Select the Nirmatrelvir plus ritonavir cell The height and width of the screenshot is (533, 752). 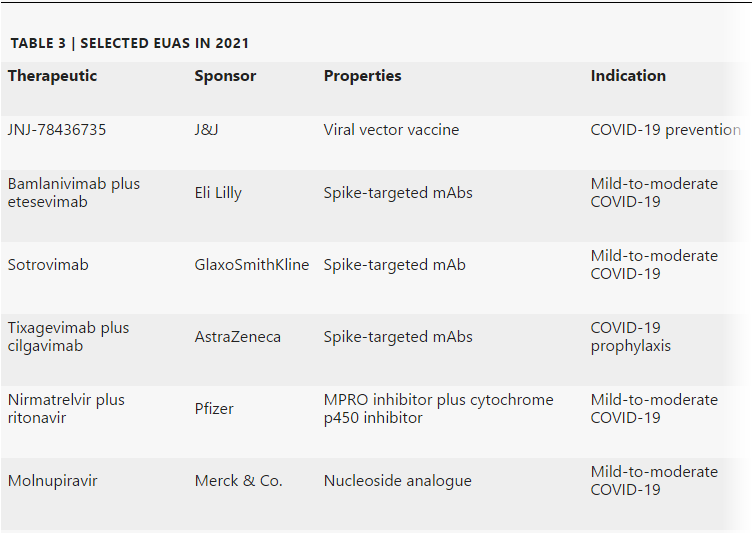(x=66, y=409)
